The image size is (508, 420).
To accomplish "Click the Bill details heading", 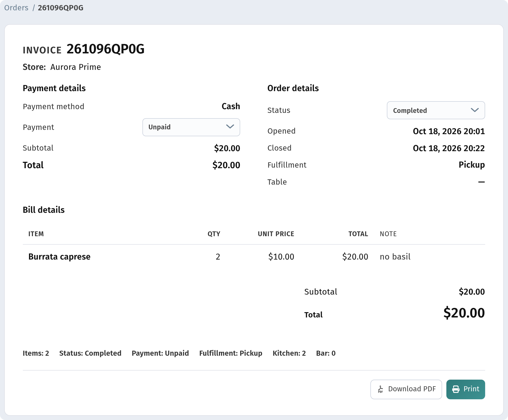I will [44, 210].
